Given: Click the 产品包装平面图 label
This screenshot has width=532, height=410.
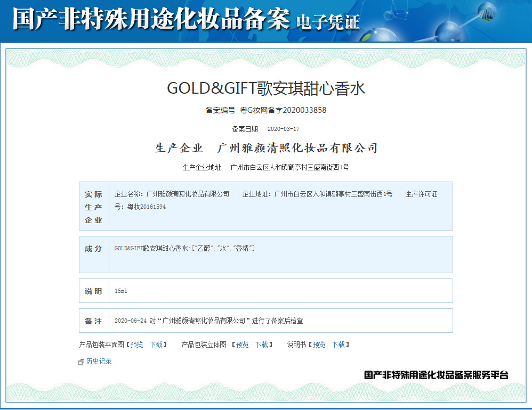Looking at the screenshot, I should (101, 345).
